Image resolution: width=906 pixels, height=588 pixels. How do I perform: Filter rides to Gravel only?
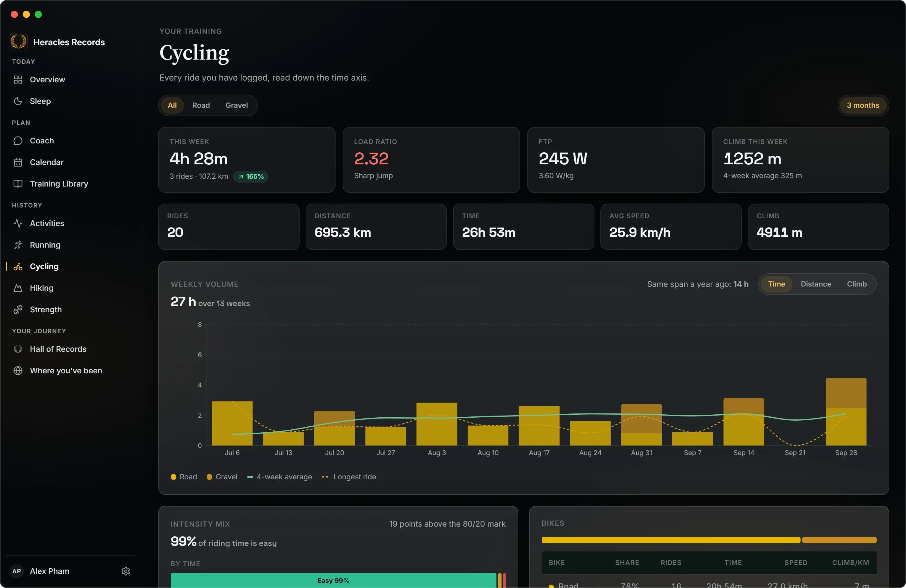tap(236, 105)
